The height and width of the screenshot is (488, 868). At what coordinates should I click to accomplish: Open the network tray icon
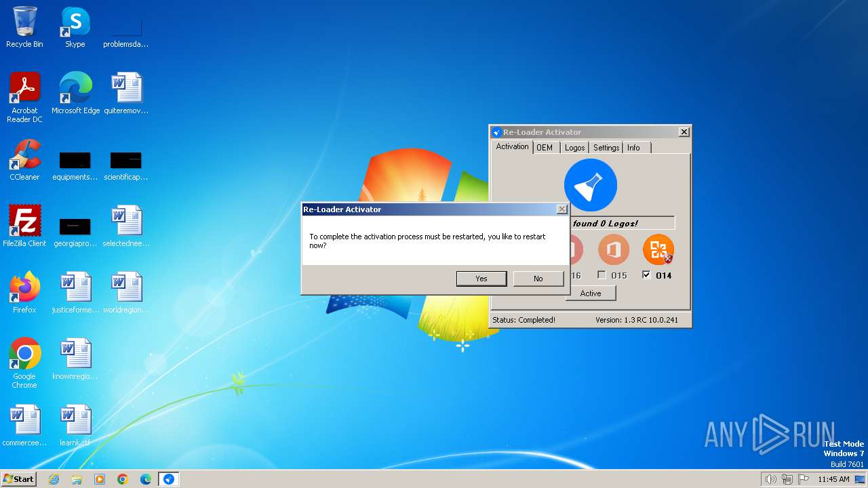click(x=787, y=479)
